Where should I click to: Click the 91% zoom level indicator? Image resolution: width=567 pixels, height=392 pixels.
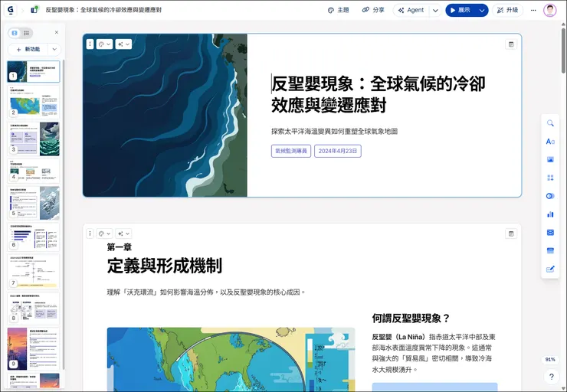pos(550,360)
